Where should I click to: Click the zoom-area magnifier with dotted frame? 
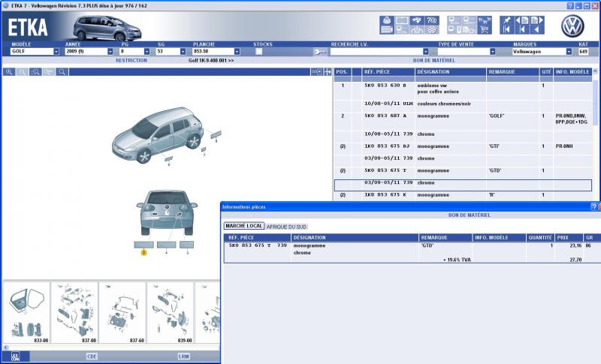[35, 72]
